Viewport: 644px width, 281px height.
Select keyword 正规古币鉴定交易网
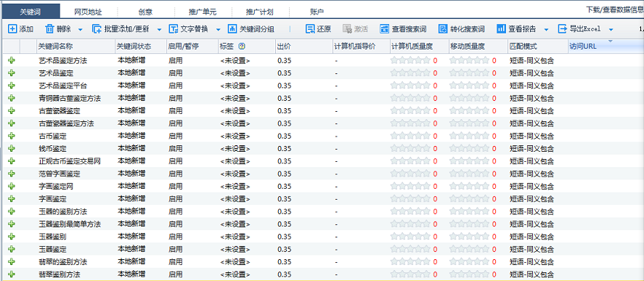70,161
